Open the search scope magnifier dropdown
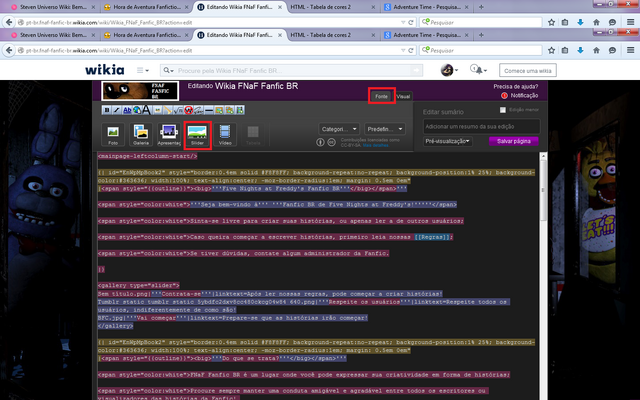The height and width of the screenshot is (400, 640). 168,71
